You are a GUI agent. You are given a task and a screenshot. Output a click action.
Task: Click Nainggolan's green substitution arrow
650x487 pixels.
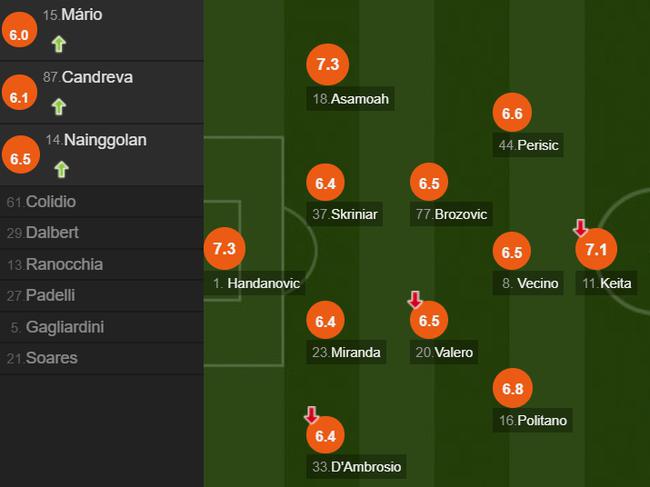(61, 170)
